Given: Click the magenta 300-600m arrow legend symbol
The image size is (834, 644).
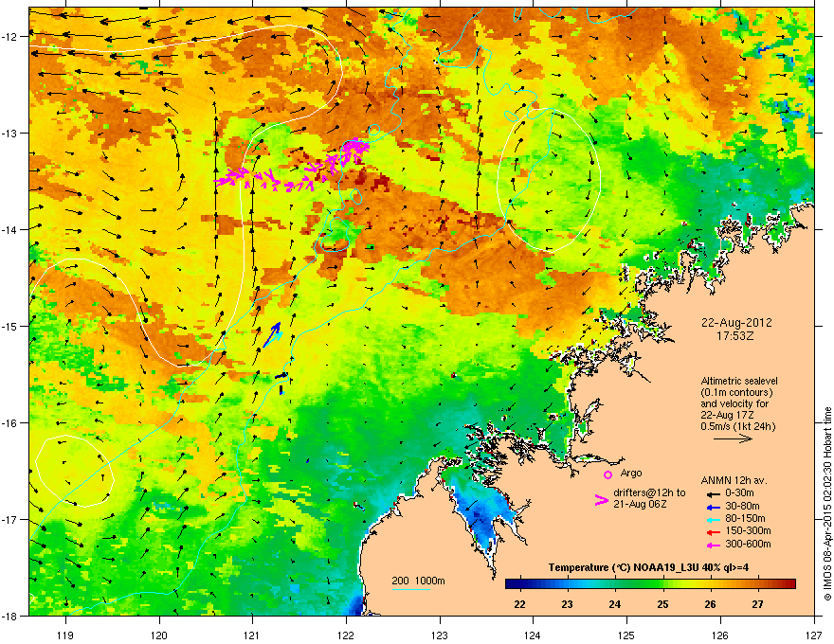Looking at the screenshot, I should 713,546.
